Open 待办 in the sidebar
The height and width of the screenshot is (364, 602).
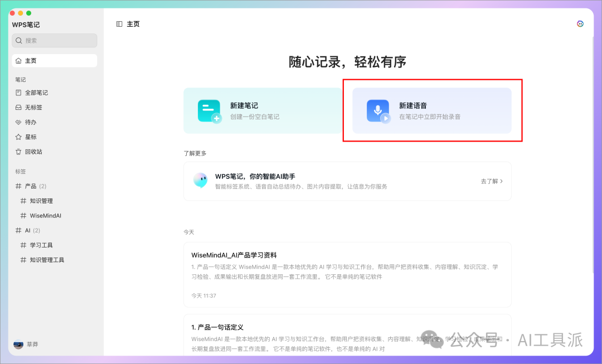click(55, 122)
